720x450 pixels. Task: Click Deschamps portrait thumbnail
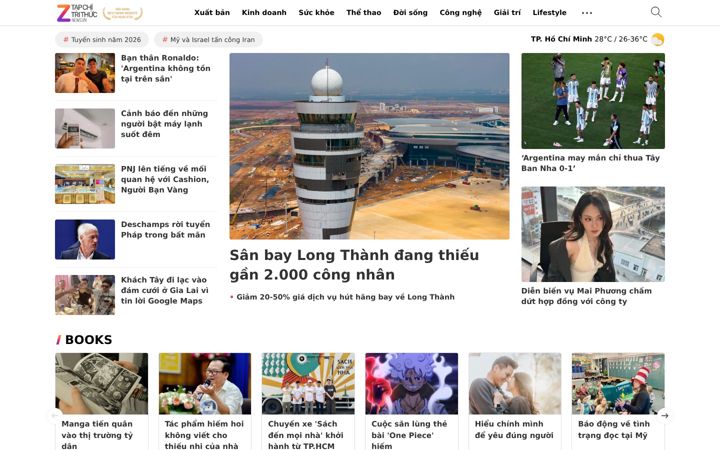coord(85,240)
